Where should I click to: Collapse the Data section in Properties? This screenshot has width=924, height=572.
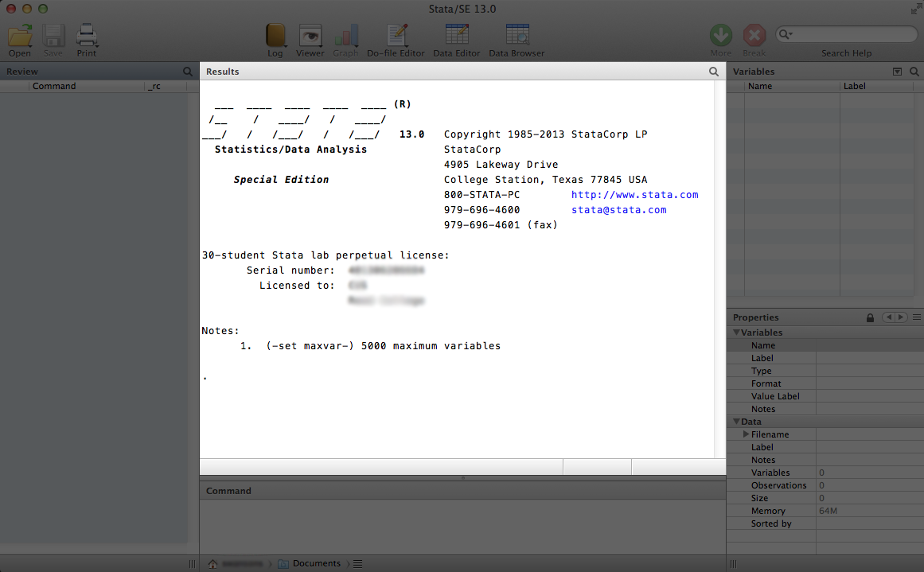tap(736, 422)
